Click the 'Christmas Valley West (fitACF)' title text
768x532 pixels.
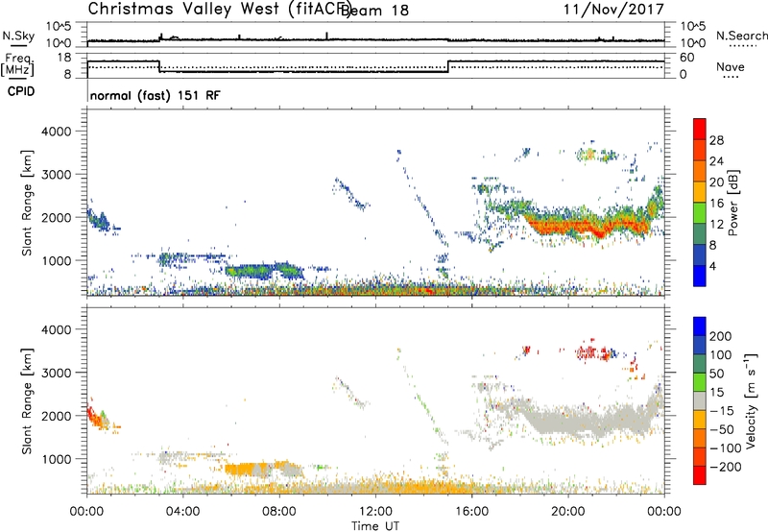pos(219,10)
